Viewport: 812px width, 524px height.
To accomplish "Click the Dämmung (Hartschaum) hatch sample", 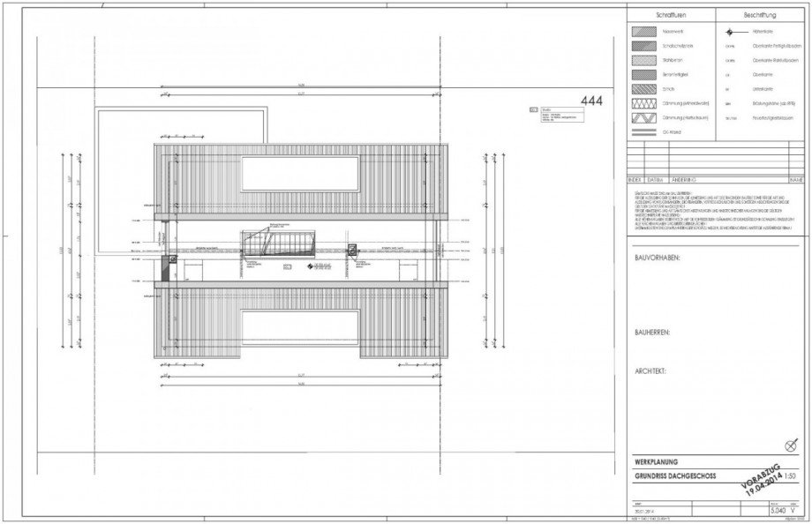I will 643,118.
